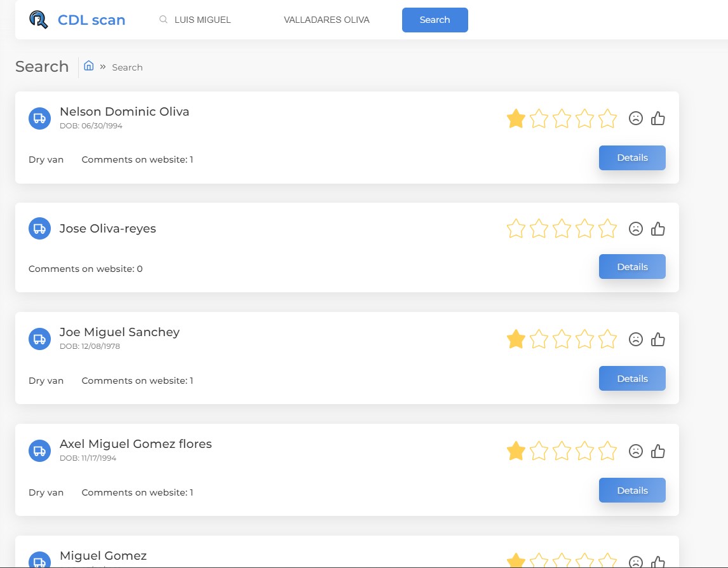This screenshot has width=728, height=568.
Task: Open the Joe Miguel Sanchey name link
Action: tap(119, 332)
